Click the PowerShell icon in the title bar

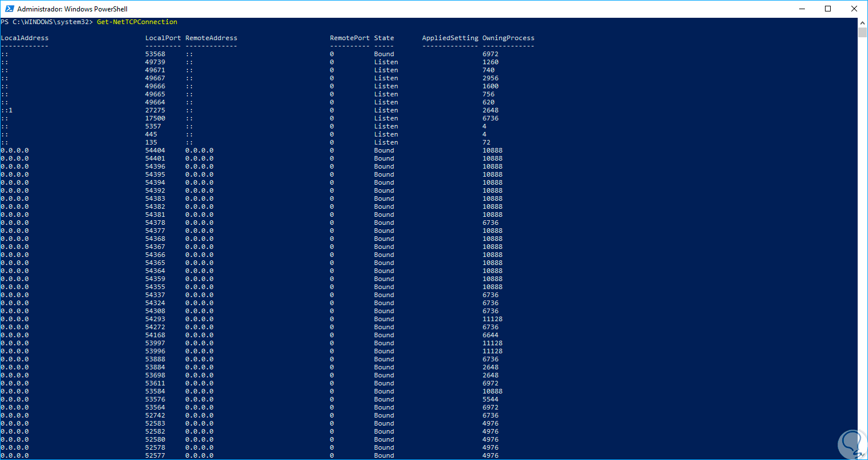[9, 9]
